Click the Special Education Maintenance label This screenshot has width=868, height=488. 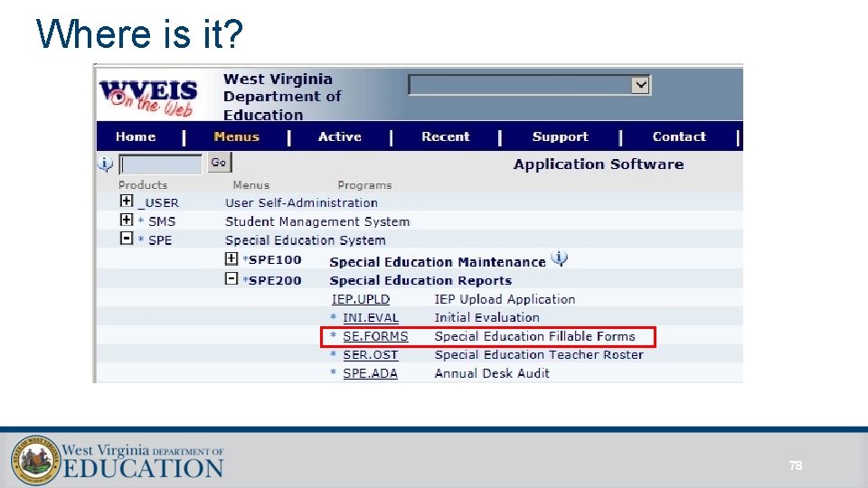click(x=438, y=262)
